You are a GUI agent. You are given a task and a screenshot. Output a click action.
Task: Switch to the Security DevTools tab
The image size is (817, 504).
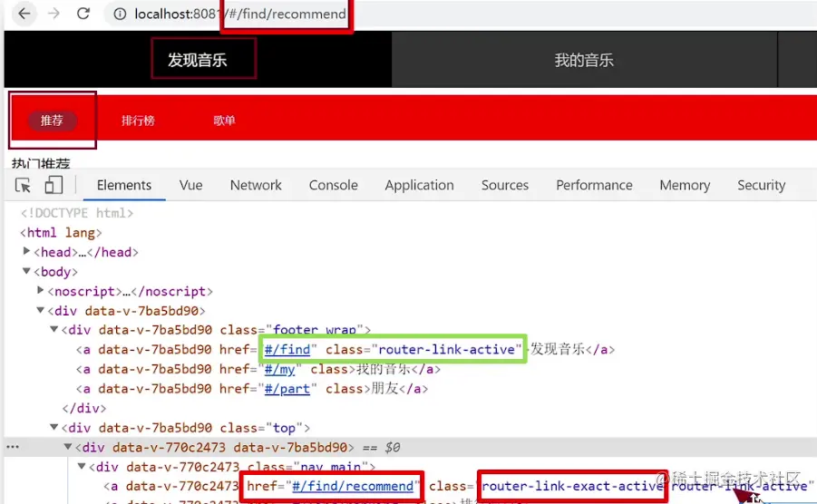point(762,185)
